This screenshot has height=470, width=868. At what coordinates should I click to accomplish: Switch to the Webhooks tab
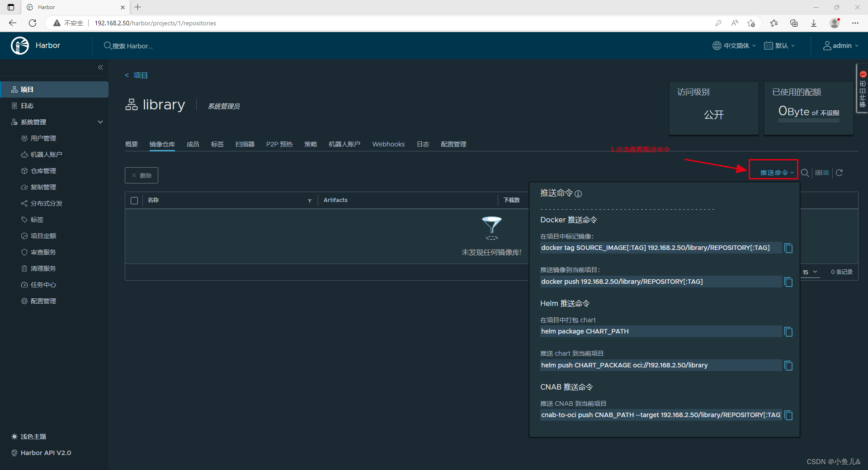coord(388,144)
